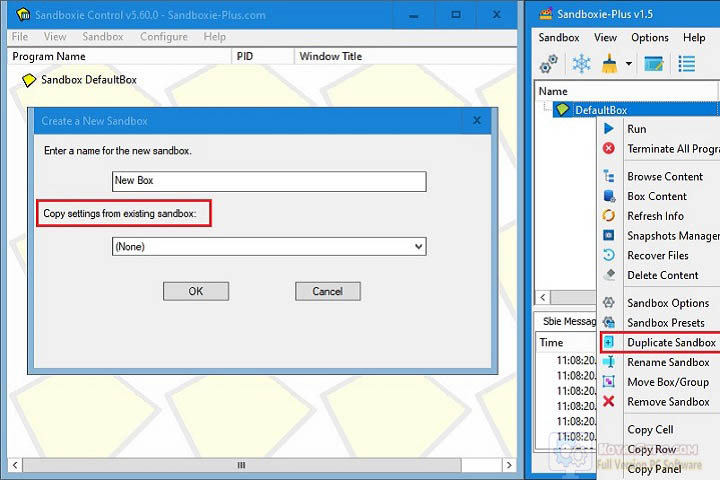Click the Name column header in Sandboxie-Plus
This screenshot has height=480, width=720.
point(626,91)
